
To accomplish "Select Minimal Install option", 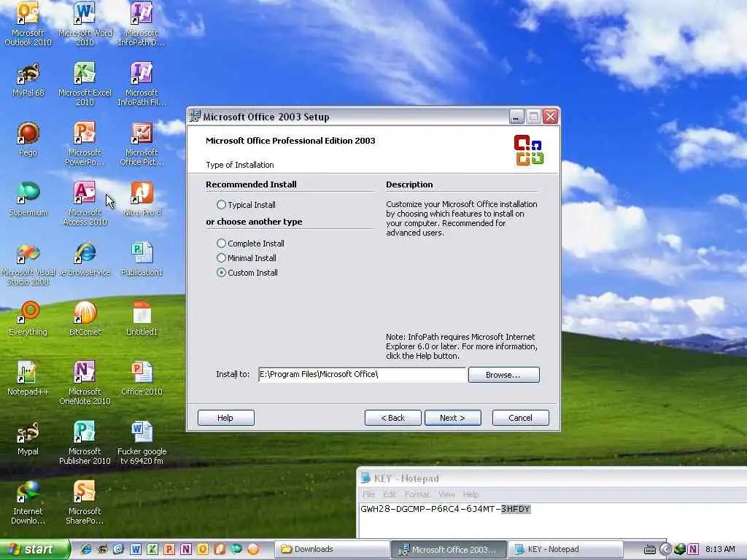I will pos(247,258).
